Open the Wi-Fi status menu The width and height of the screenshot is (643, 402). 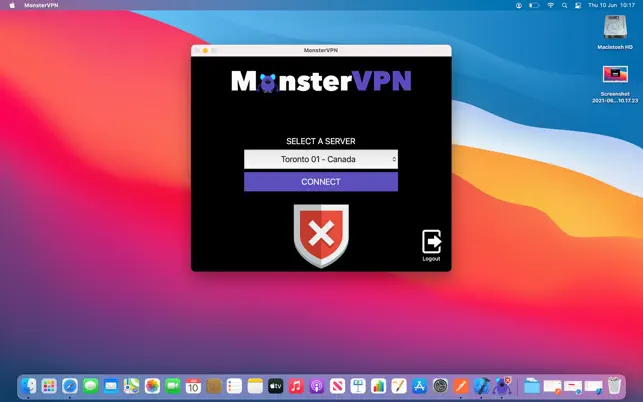pos(550,5)
